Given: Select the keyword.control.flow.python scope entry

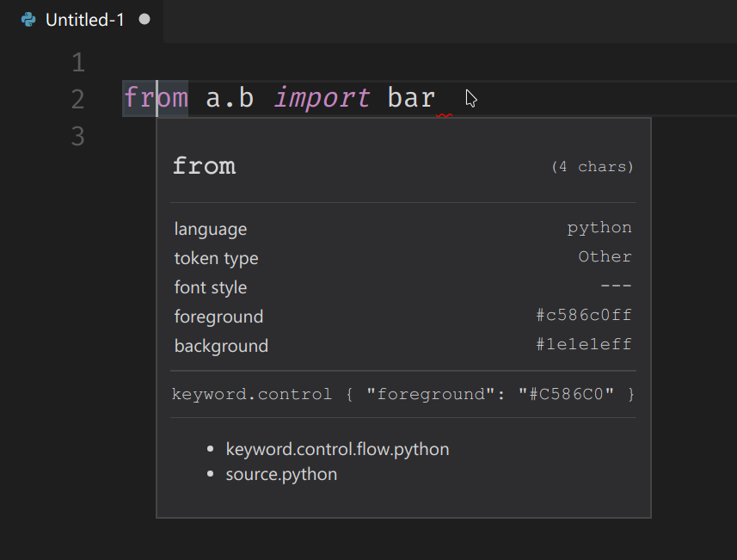Looking at the screenshot, I should coord(337,448).
